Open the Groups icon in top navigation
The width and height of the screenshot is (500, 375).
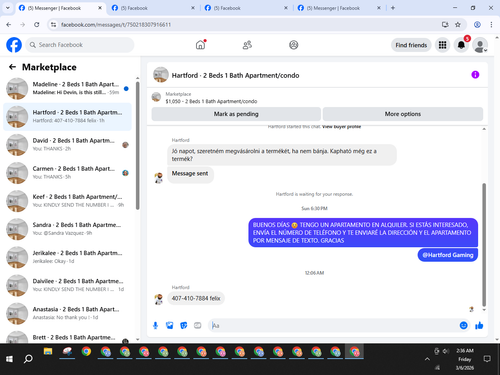tap(293, 45)
